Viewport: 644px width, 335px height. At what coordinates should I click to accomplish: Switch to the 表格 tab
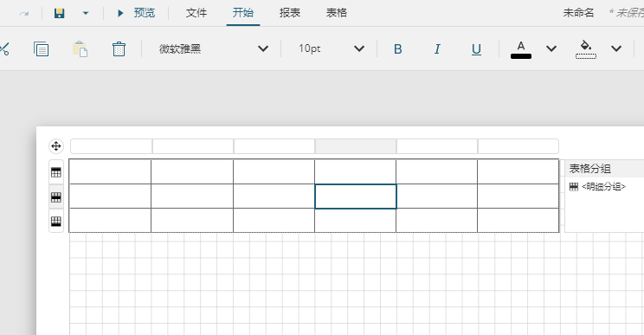pyautogui.click(x=337, y=13)
